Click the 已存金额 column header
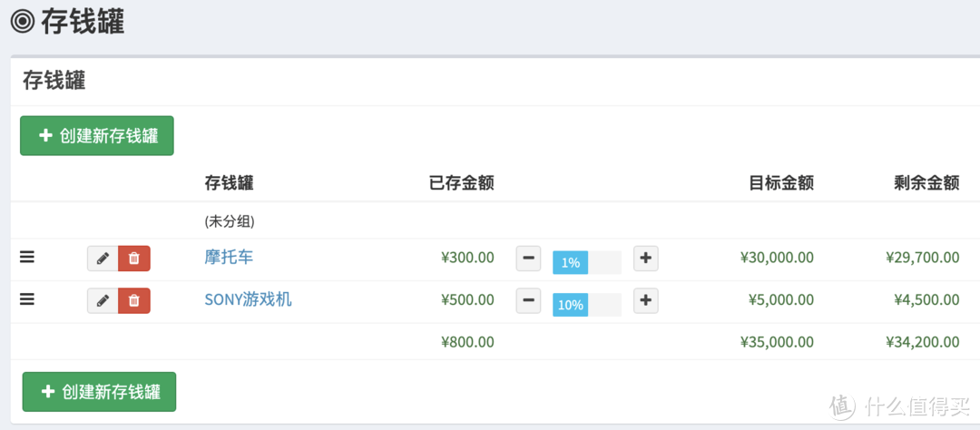980x430 pixels. coord(461,183)
